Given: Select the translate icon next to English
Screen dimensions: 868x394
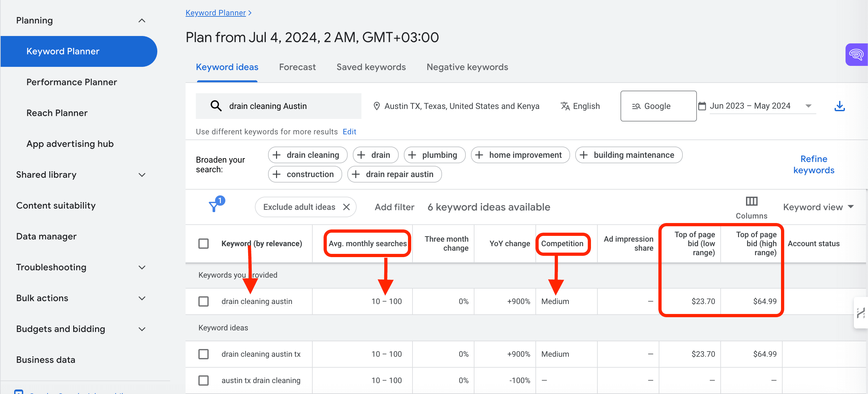Looking at the screenshot, I should pos(565,106).
